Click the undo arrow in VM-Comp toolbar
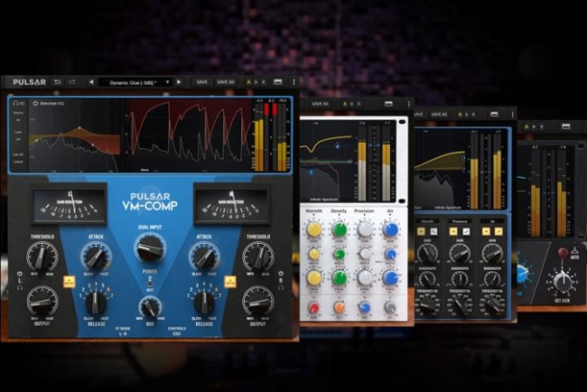This screenshot has height=392, width=587. [57, 82]
